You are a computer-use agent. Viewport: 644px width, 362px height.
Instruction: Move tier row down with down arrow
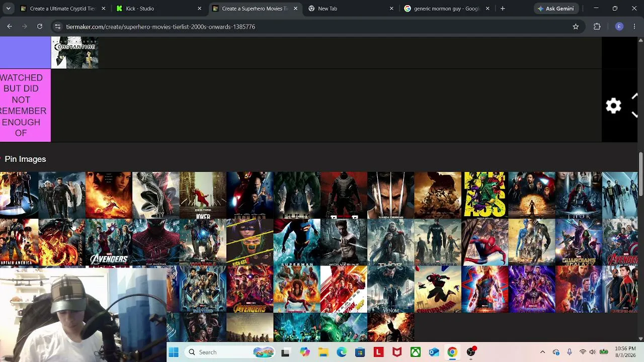[634, 115]
